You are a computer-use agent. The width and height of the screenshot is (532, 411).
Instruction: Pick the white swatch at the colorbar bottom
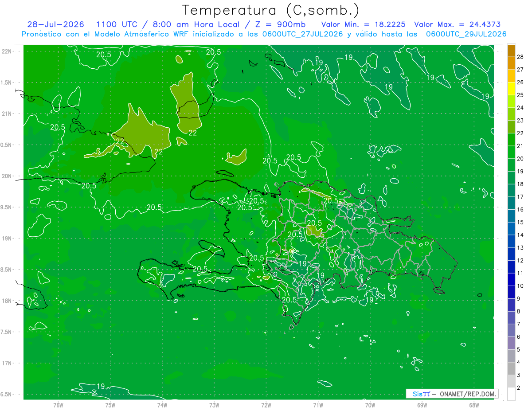point(511,394)
